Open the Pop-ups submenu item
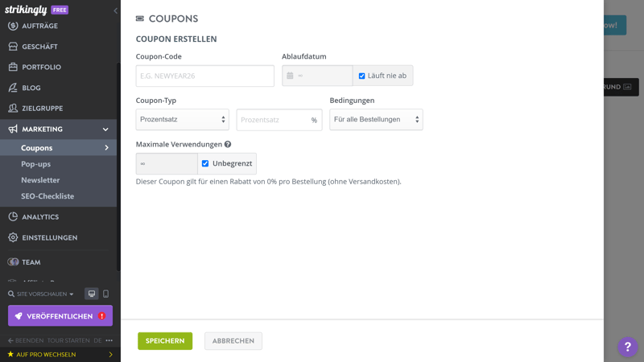This screenshot has width=644, height=362. [x=35, y=164]
